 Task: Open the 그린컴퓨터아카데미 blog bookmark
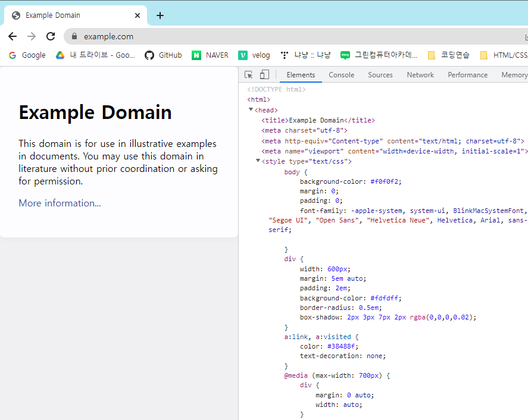click(x=379, y=55)
